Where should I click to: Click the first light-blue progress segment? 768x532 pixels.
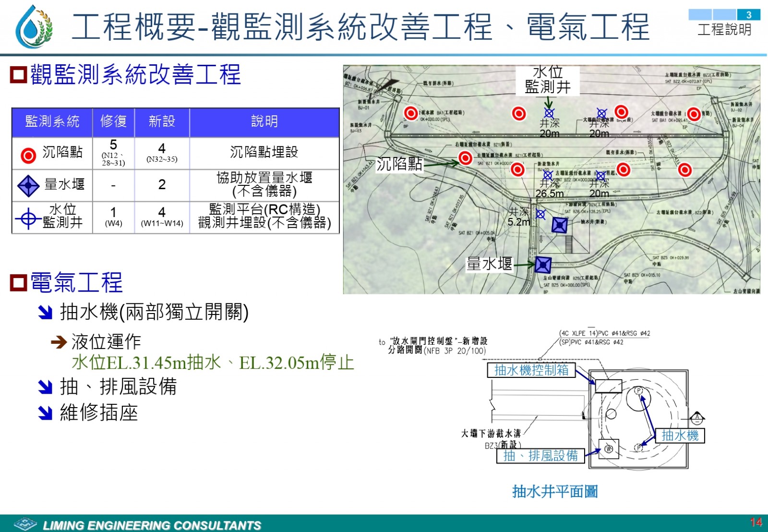coord(700,14)
